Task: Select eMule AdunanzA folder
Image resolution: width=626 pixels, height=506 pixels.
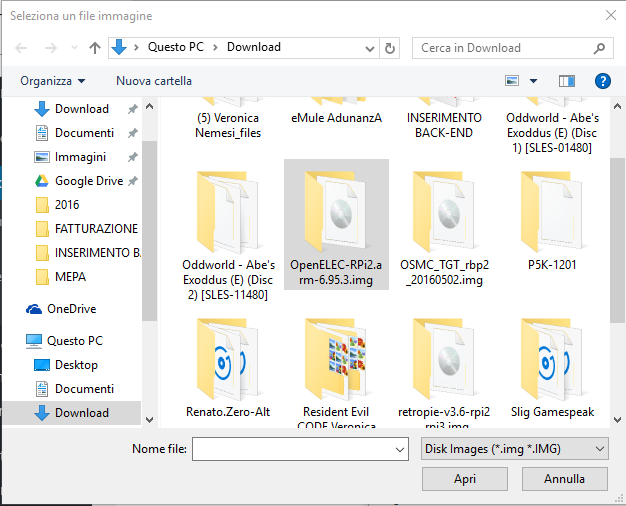Action: click(336, 118)
